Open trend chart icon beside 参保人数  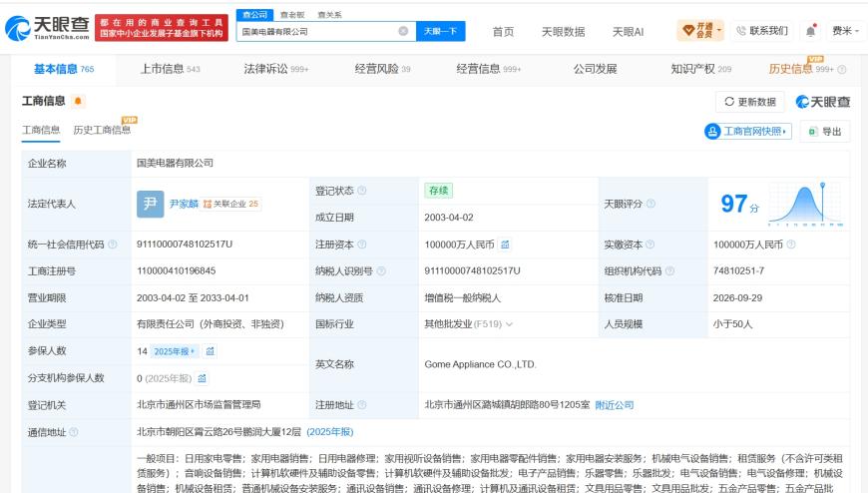(x=211, y=351)
